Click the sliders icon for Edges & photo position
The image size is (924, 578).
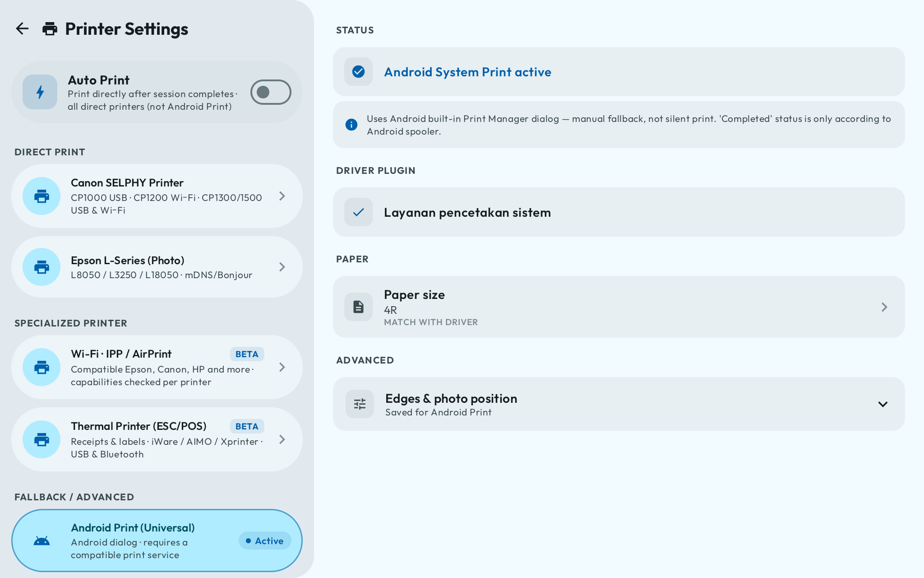pyautogui.click(x=360, y=404)
